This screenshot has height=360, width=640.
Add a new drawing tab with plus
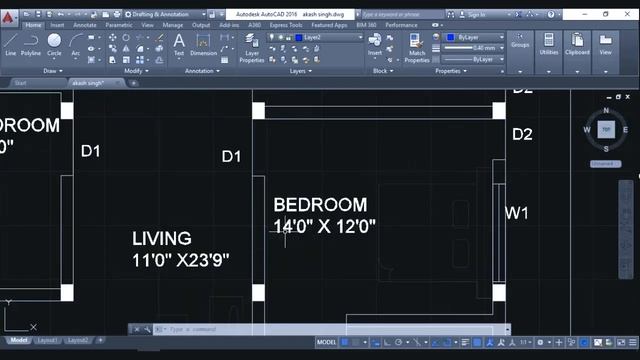tap(133, 83)
